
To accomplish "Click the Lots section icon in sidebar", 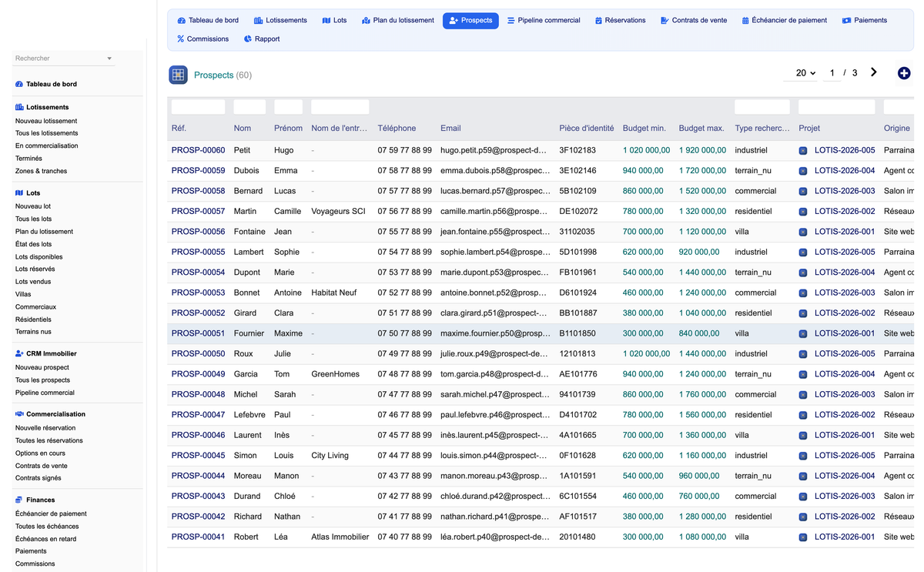I will (x=19, y=193).
